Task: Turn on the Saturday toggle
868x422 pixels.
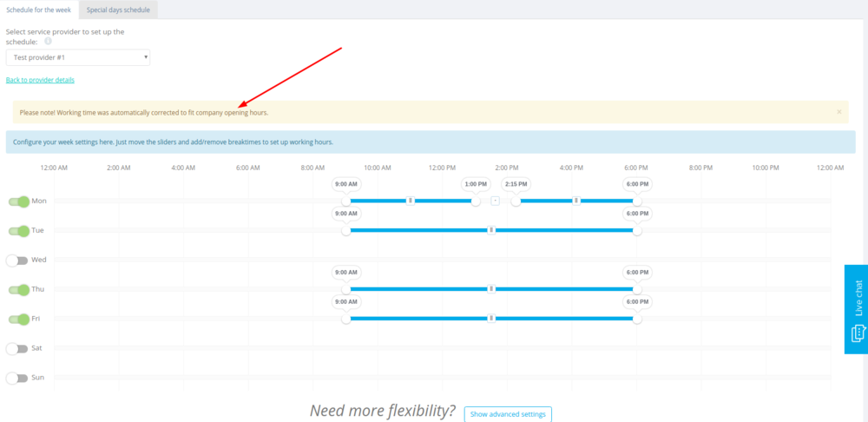Action: point(17,348)
